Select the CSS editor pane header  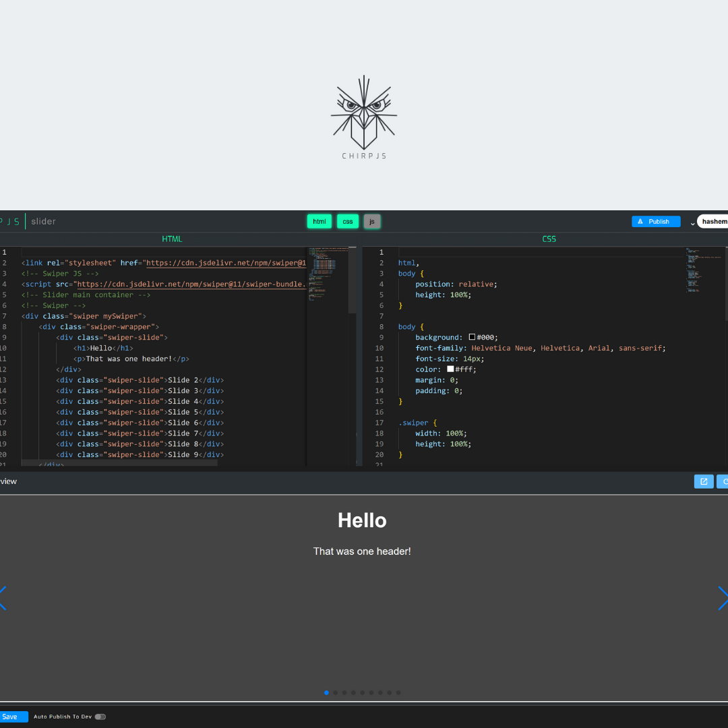pyautogui.click(x=549, y=239)
